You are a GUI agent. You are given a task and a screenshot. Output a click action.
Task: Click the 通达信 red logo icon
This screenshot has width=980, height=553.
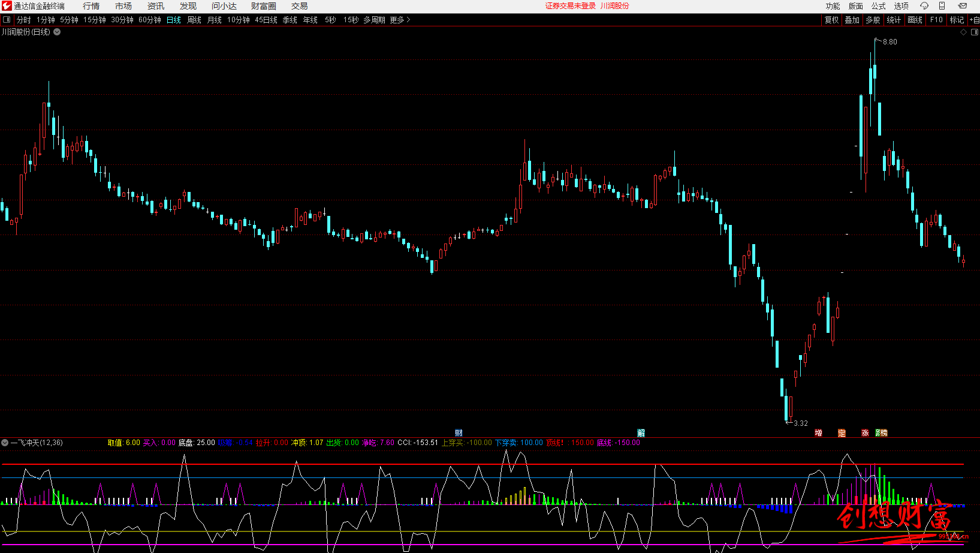(7, 6)
